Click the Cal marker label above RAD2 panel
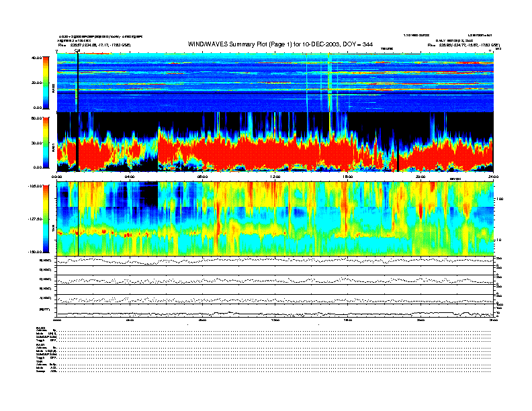 pyautogui.click(x=77, y=50)
